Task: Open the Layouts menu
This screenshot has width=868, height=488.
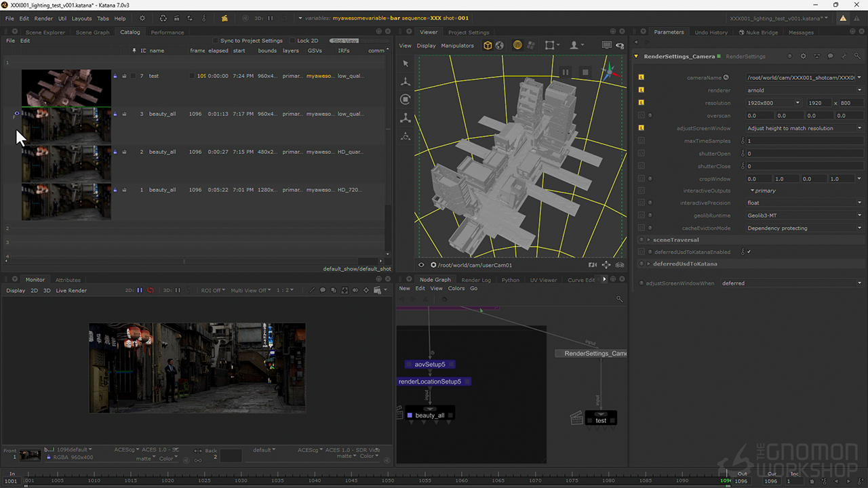Action: (x=81, y=18)
